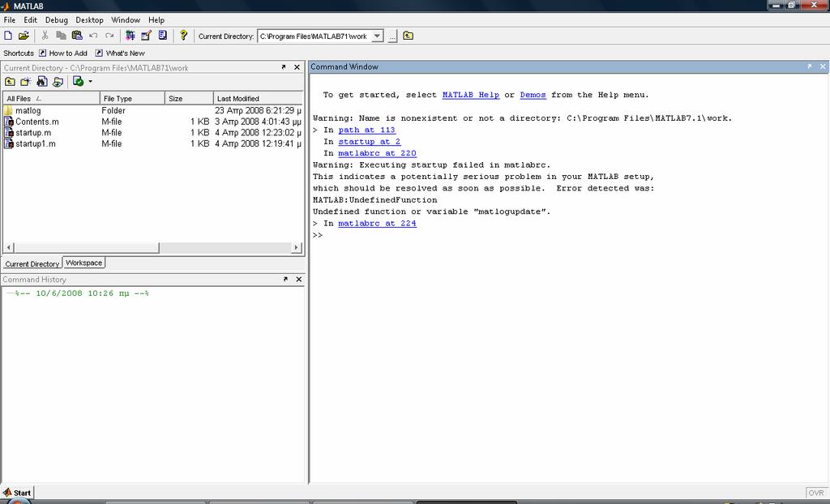Open the Window menu

tap(126, 20)
